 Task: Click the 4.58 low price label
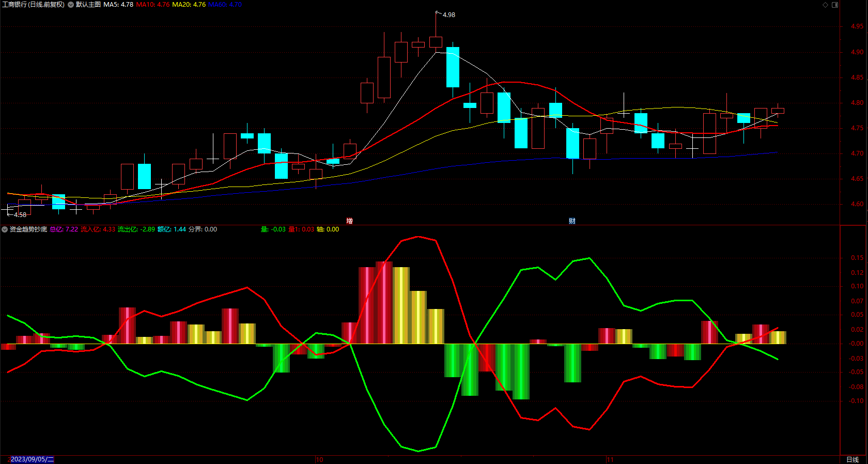pos(20,215)
